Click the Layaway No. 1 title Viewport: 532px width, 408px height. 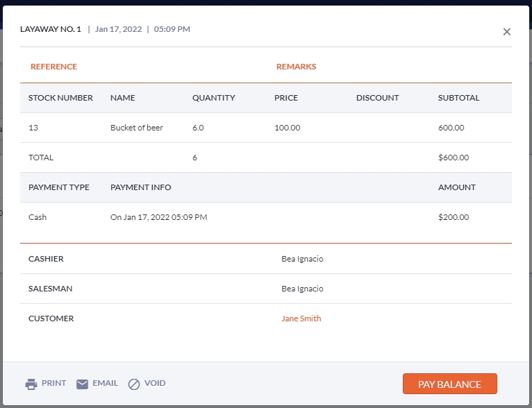pyautogui.click(x=50, y=29)
